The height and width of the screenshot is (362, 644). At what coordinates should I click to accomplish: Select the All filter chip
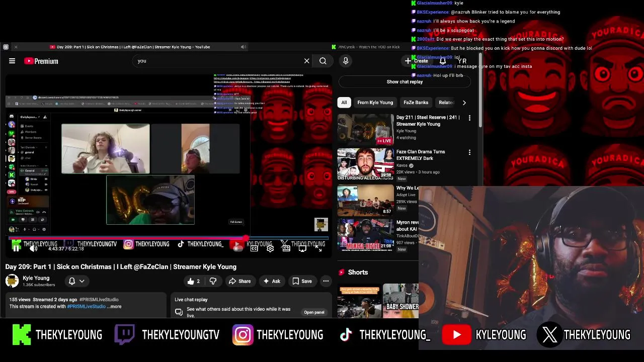[344, 103]
